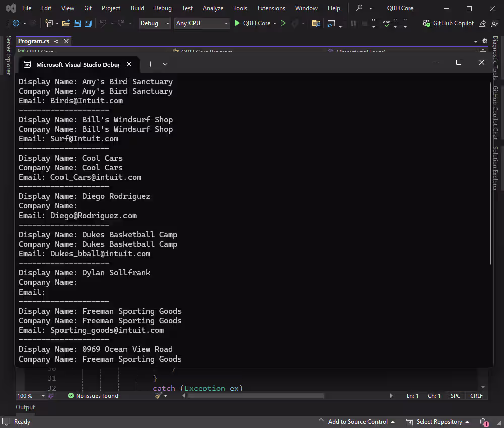The width and height of the screenshot is (504, 428).
Task: Open the 100 % zoom level dropdown
Action: [31, 396]
